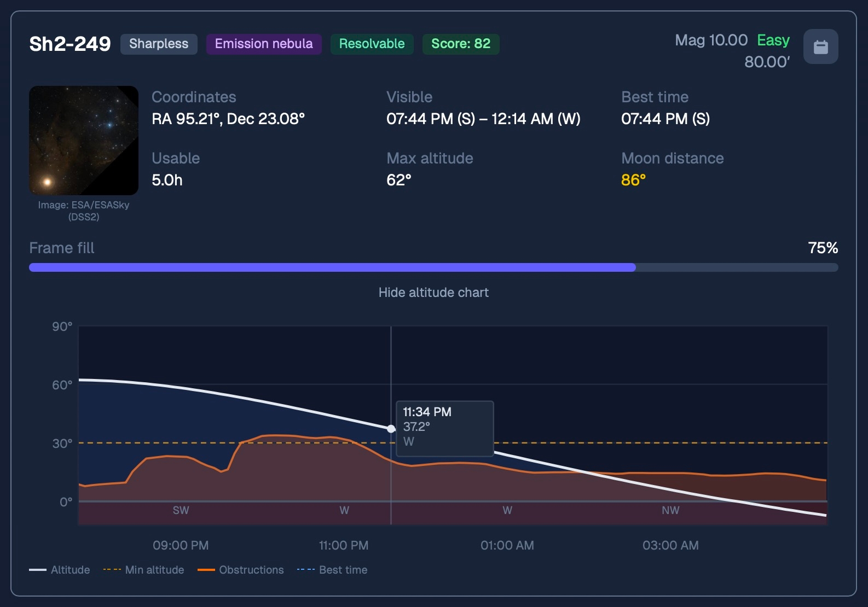The width and height of the screenshot is (868, 607).
Task: Click the Image: ESA/ESASky credit caption
Action: (x=84, y=211)
